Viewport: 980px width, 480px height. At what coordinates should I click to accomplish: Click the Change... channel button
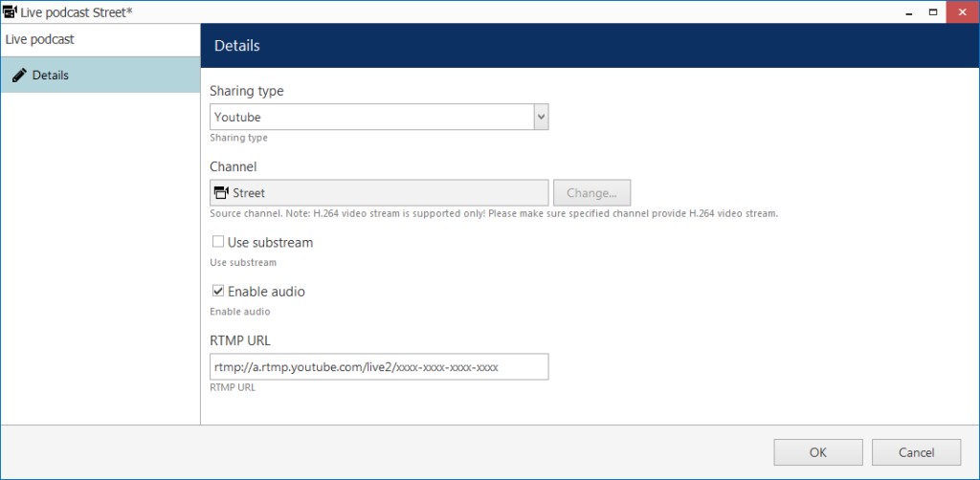[x=591, y=193]
